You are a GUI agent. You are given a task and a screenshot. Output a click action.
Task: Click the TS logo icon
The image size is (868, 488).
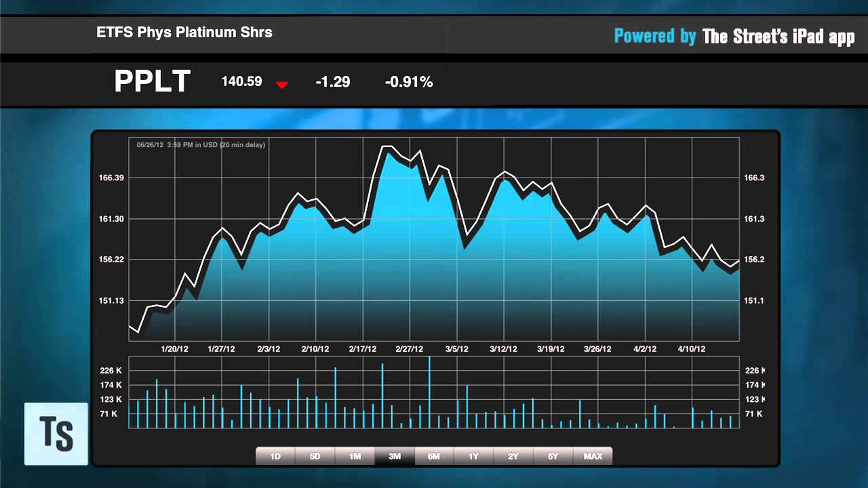point(56,434)
